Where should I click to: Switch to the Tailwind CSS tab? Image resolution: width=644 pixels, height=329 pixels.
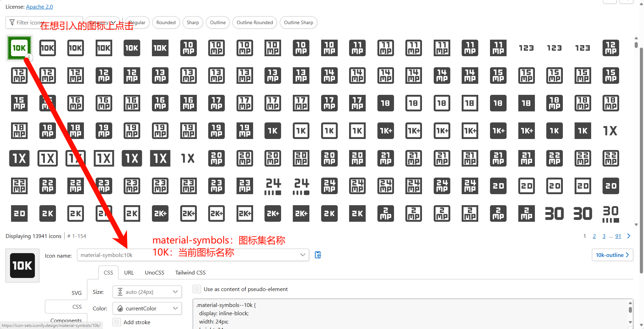click(190, 272)
